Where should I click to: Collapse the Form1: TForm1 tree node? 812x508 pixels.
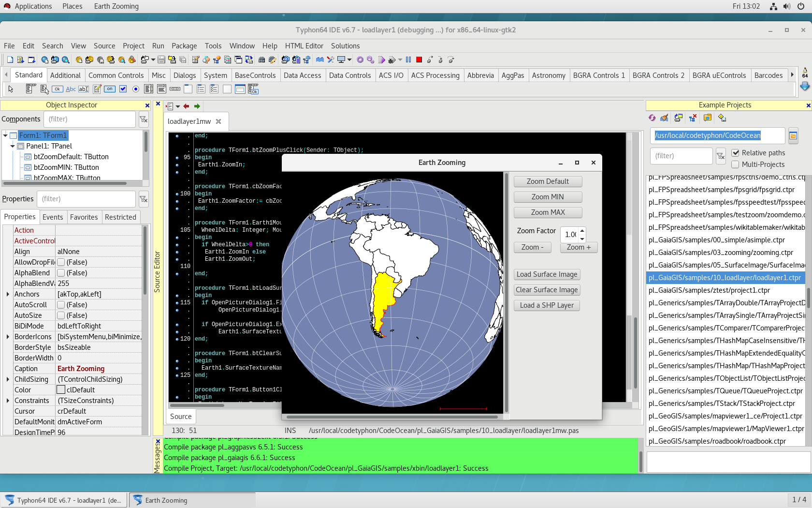tap(5, 135)
